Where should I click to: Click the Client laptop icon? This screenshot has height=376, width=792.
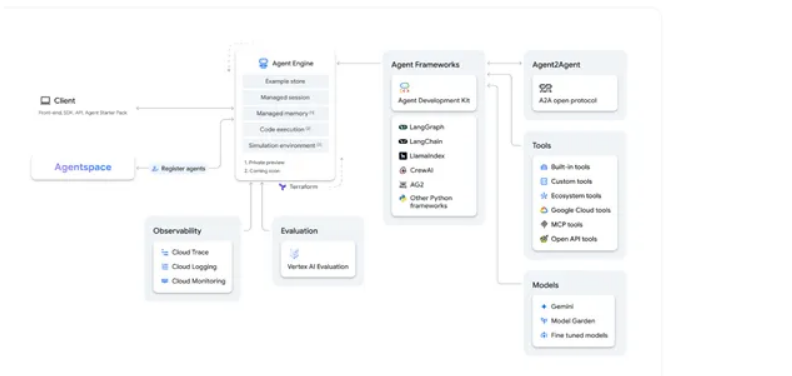[x=45, y=101]
